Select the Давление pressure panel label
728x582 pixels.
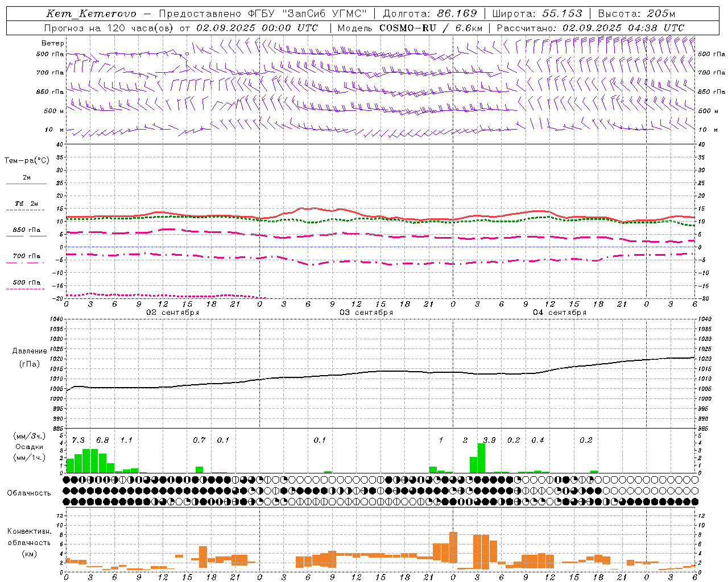(x=30, y=351)
